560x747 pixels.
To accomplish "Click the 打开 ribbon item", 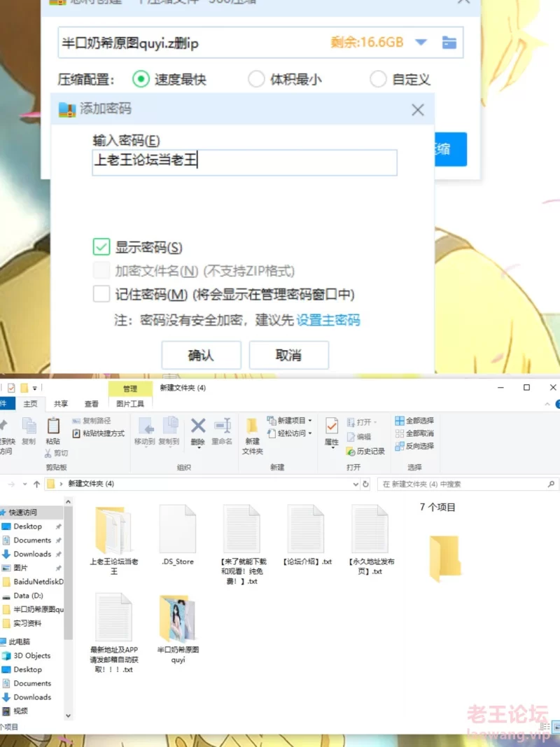I will 362,422.
